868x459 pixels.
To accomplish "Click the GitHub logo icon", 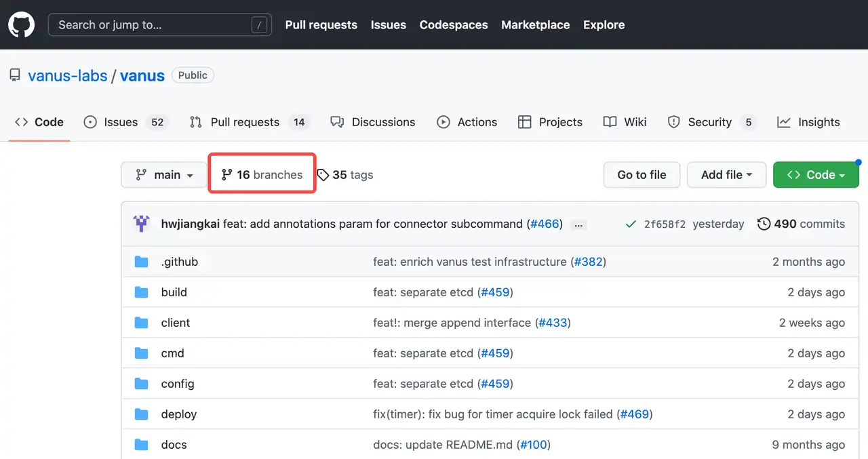I will click(21, 25).
